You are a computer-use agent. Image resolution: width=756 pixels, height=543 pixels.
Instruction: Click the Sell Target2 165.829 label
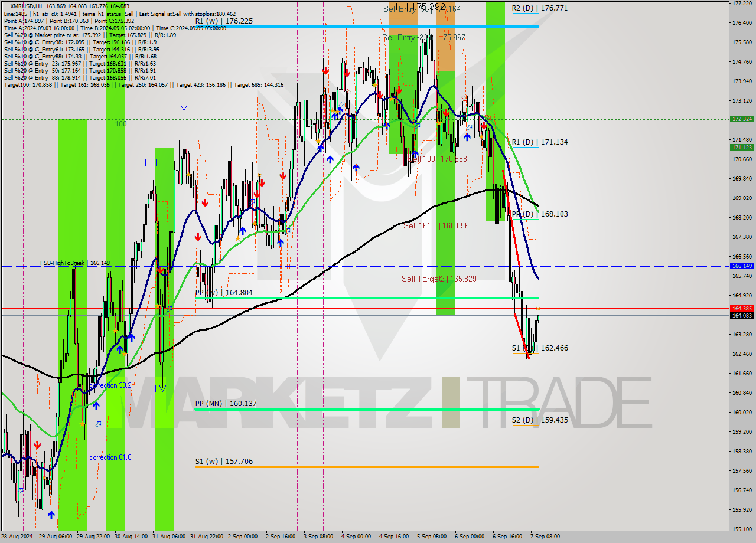pos(439,279)
